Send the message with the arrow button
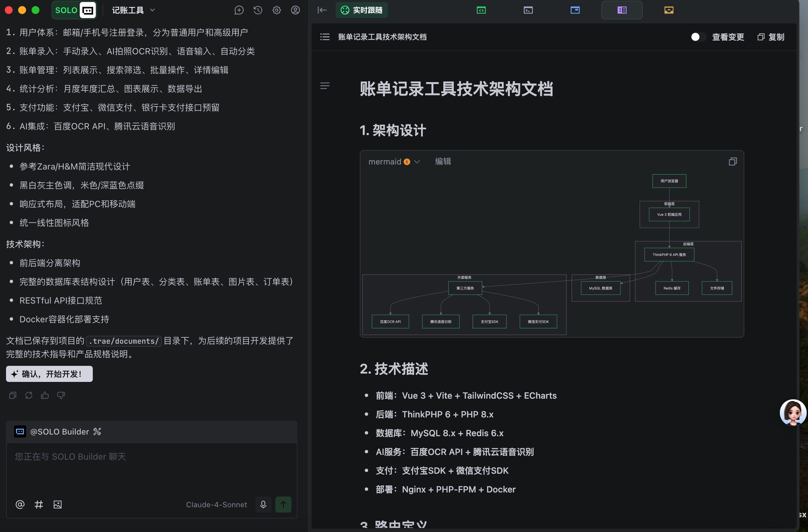Image resolution: width=808 pixels, height=532 pixels. tap(283, 505)
